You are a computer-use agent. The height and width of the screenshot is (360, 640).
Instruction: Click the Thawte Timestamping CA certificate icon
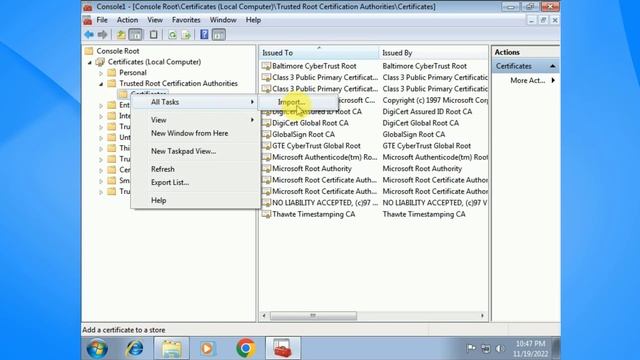click(267, 214)
